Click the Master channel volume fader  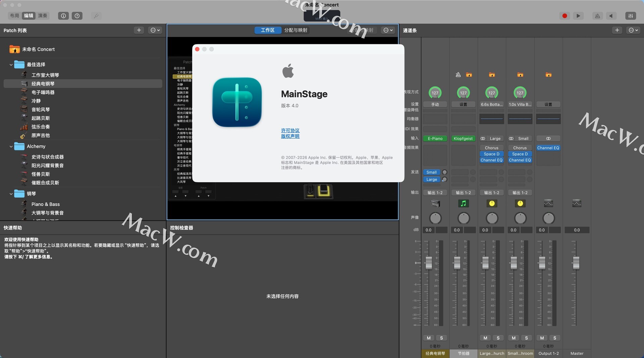coord(576,262)
